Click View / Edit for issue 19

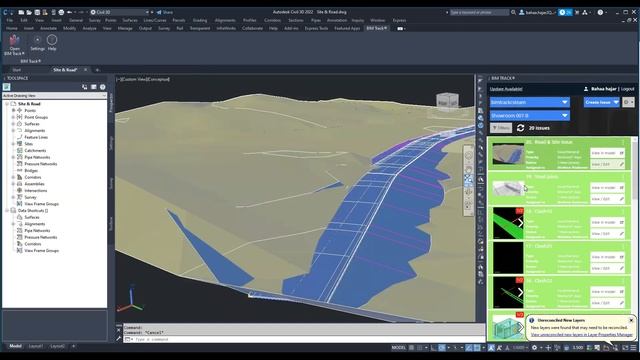pos(607,199)
